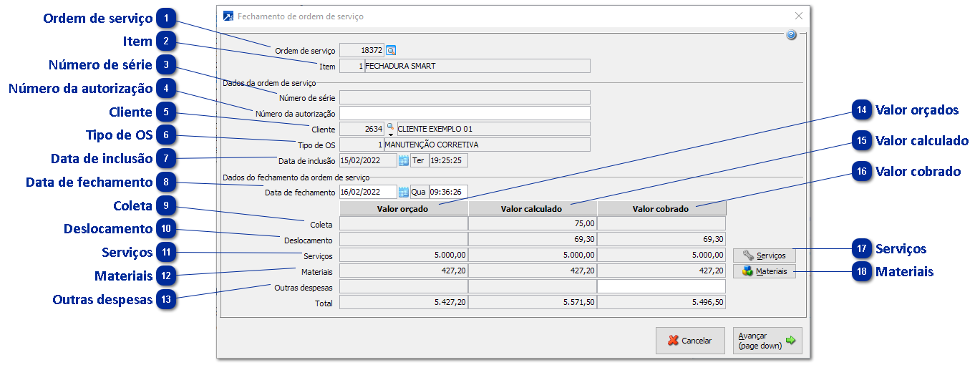Click the Total Valor orçado 5.427,20
Viewport: 980px width, 370px height.
404,302
